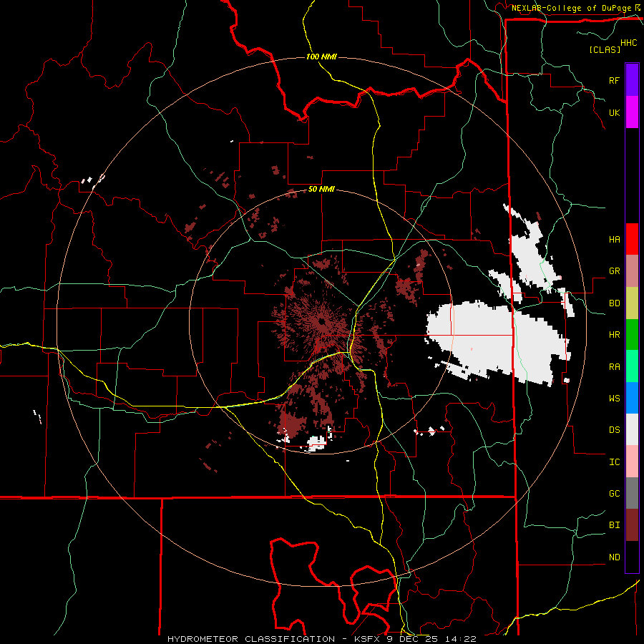This screenshot has height=644, width=644.
Task: Click the HA legend label
Action: (614, 239)
